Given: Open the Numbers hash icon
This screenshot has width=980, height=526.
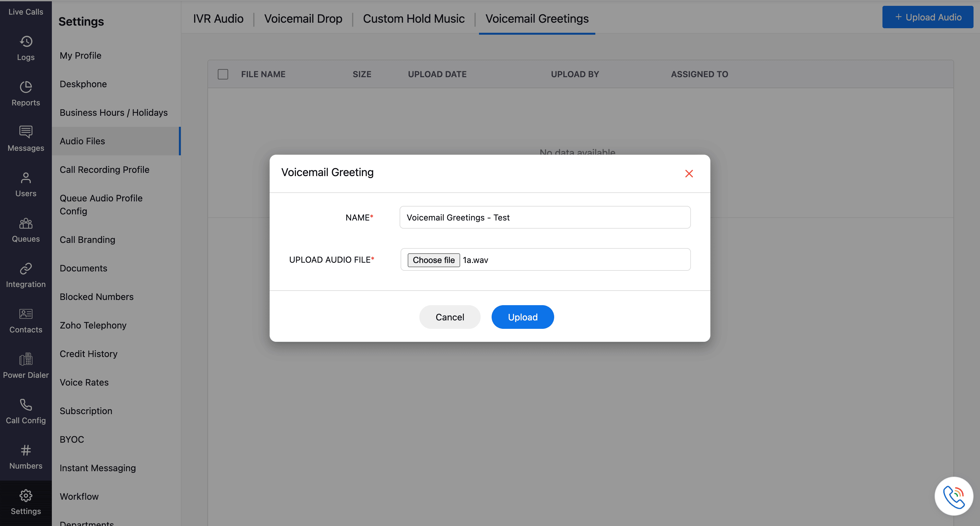Looking at the screenshot, I should tap(26, 450).
